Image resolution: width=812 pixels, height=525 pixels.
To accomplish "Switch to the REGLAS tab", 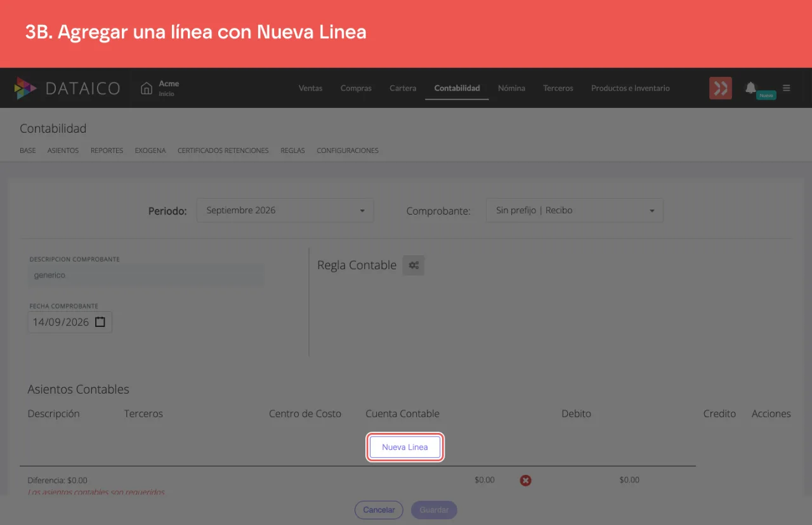I will coord(292,150).
